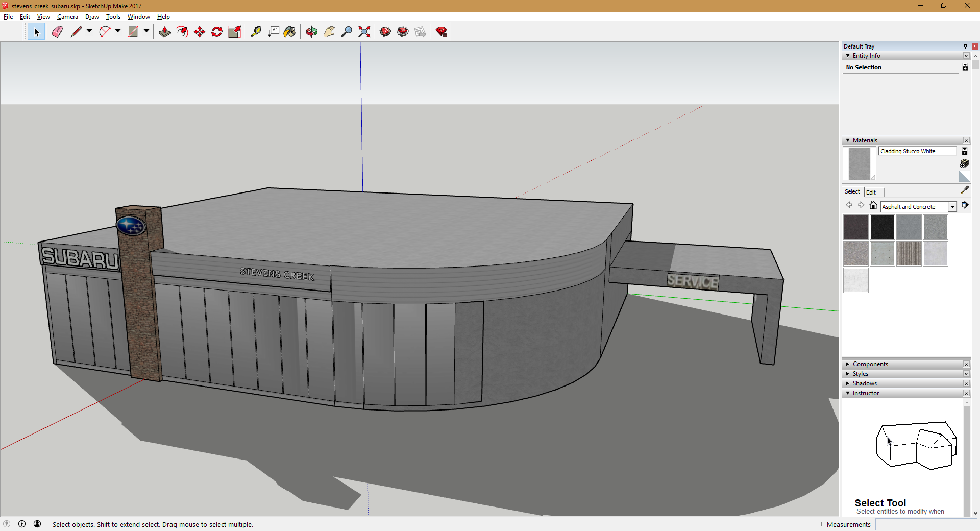The height and width of the screenshot is (531, 980).
Task: Select the Tape Measure tool
Action: (256, 32)
